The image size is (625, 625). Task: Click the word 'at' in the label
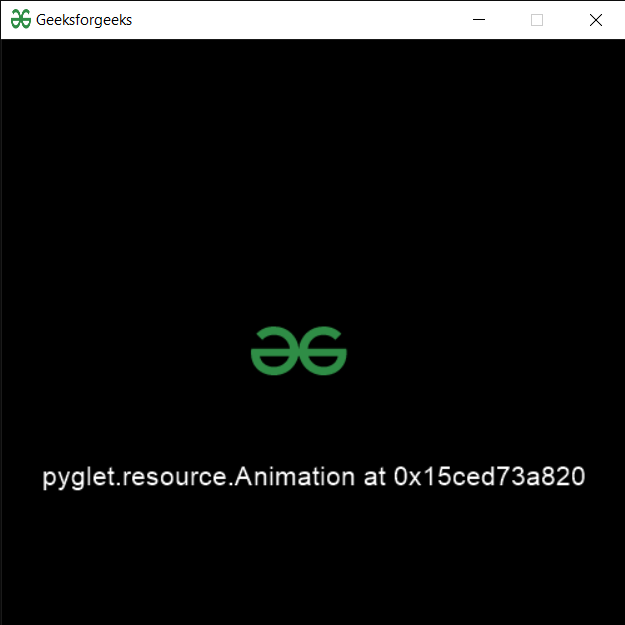click(x=374, y=477)
